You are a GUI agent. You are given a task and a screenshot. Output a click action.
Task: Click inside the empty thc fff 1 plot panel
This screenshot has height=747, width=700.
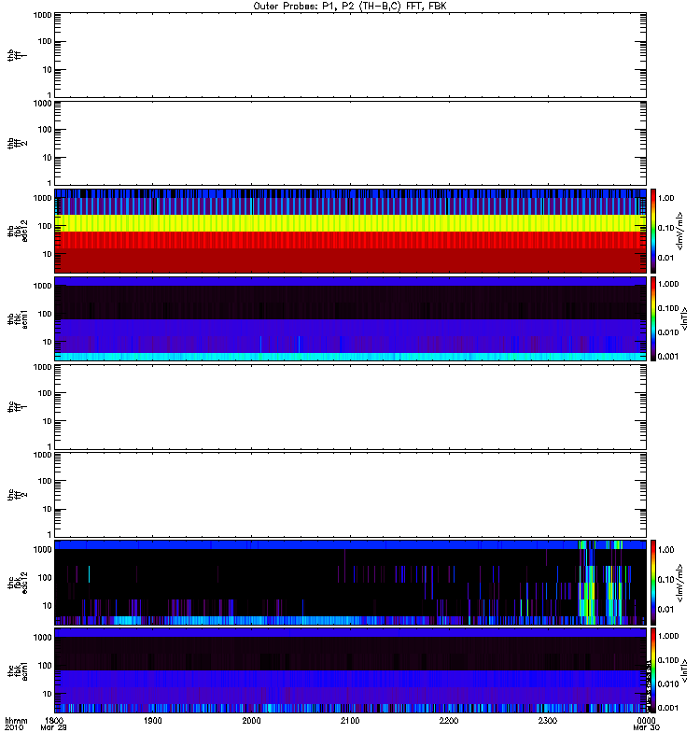point(351,407)
